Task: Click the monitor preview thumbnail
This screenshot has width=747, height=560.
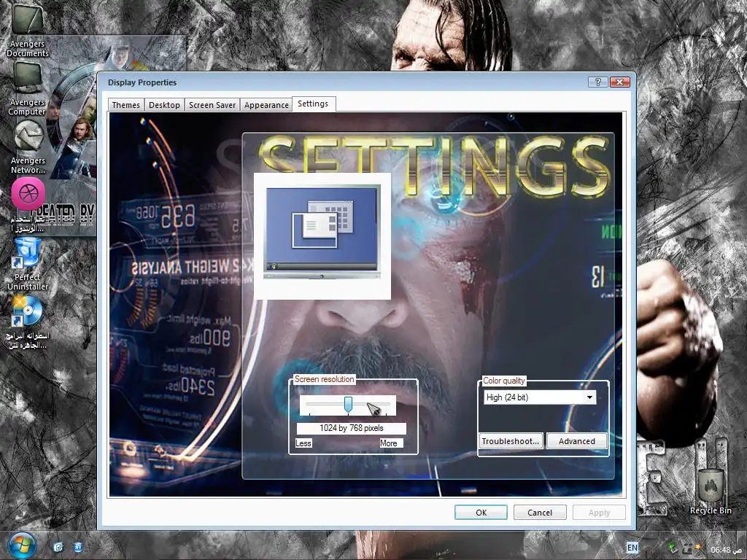Action: (322, 236)
